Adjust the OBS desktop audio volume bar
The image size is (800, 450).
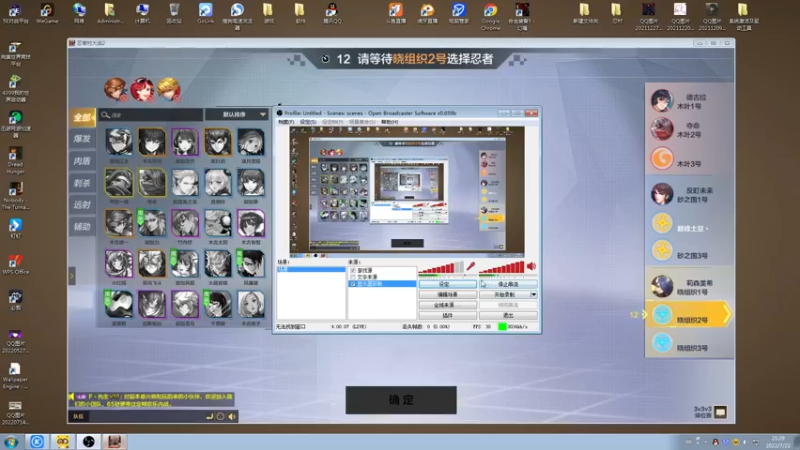click(x=502, y=267)
